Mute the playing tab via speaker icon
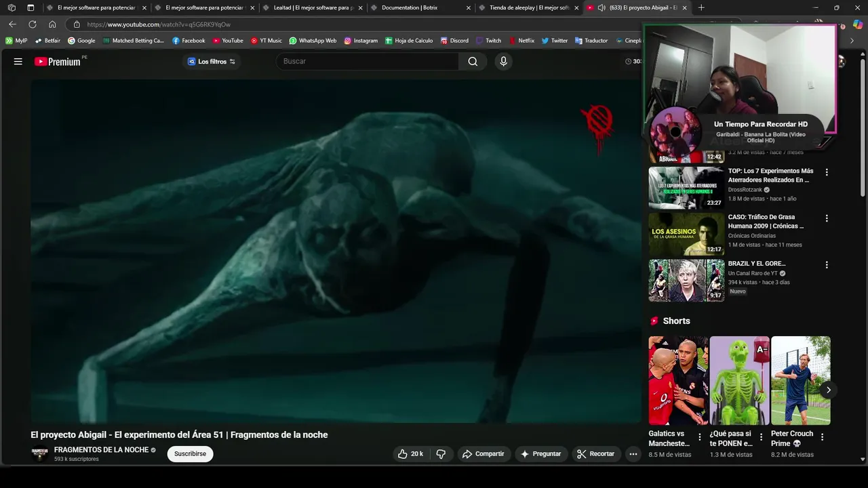The width and height of the screenshot is (868, 488). click(x=601, y=7)
